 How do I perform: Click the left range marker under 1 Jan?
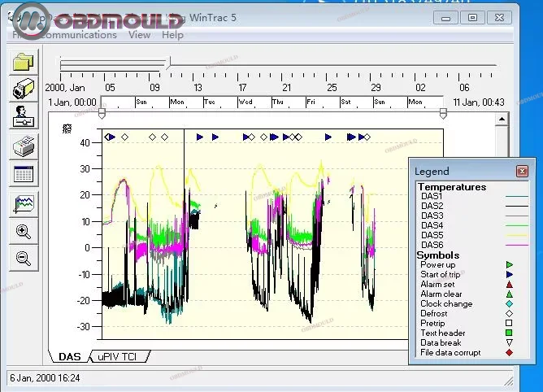102,113
